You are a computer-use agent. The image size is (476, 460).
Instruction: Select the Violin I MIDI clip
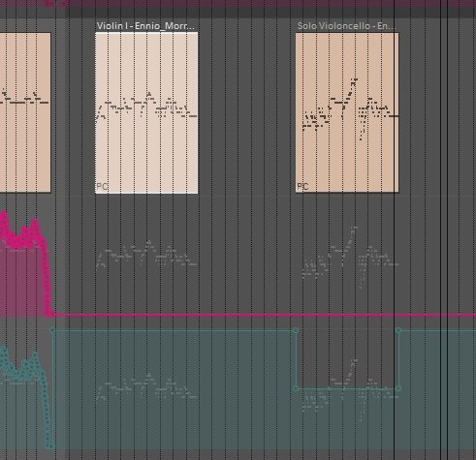tap(146, 113)
